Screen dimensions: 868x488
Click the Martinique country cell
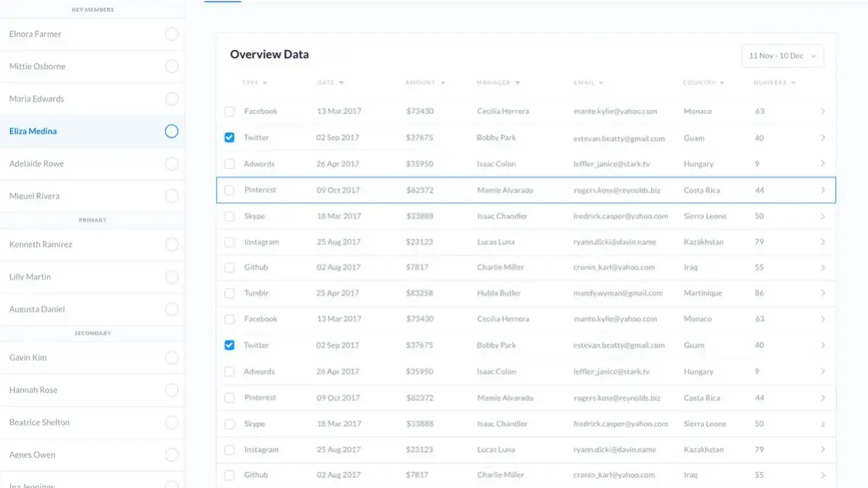point(703,294)
